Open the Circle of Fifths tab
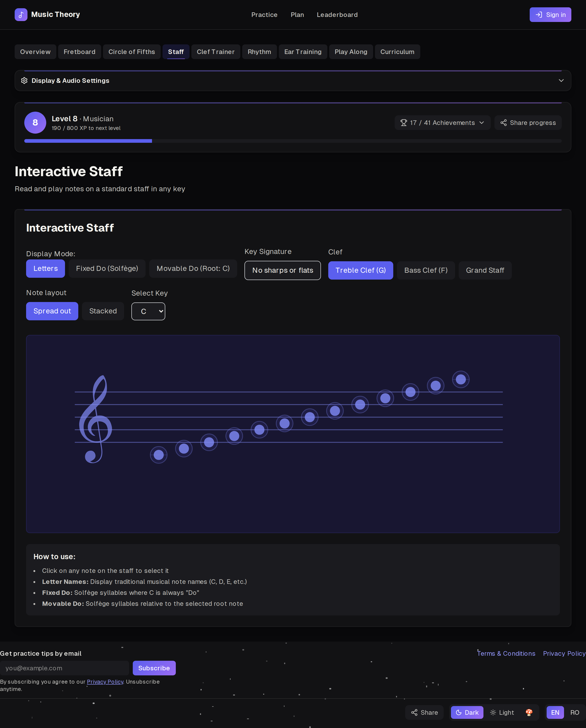 pyautogui.click(x=132, y=52)
